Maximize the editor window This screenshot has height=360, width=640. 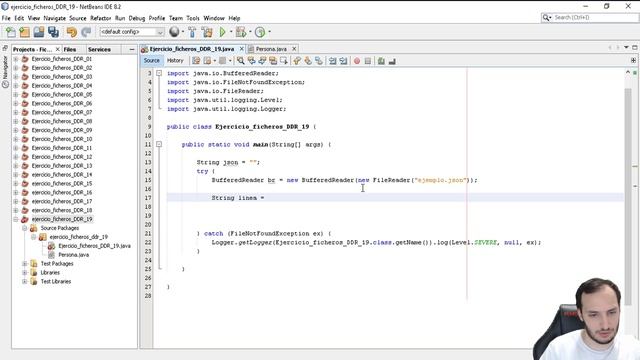[x=635, y=48]
